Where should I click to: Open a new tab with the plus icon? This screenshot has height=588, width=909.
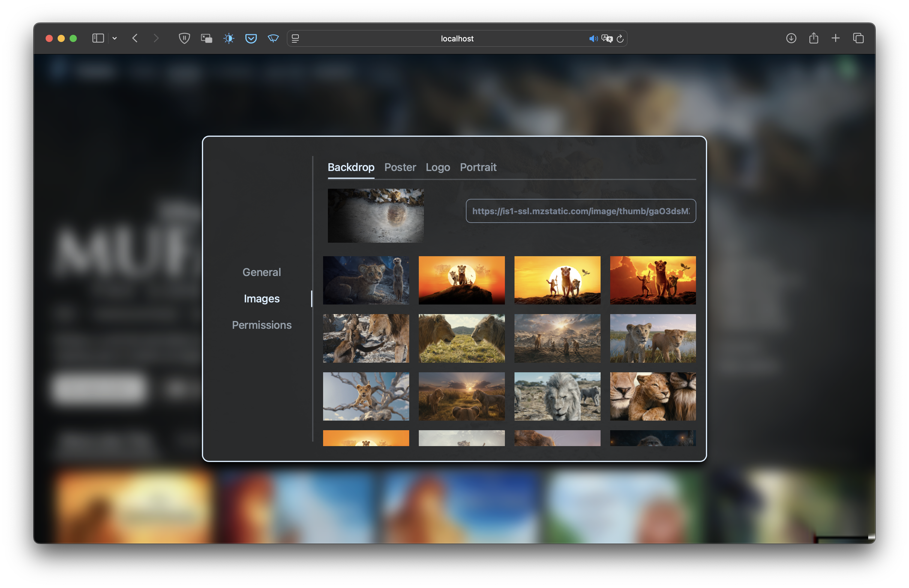(x=836, y=38)
